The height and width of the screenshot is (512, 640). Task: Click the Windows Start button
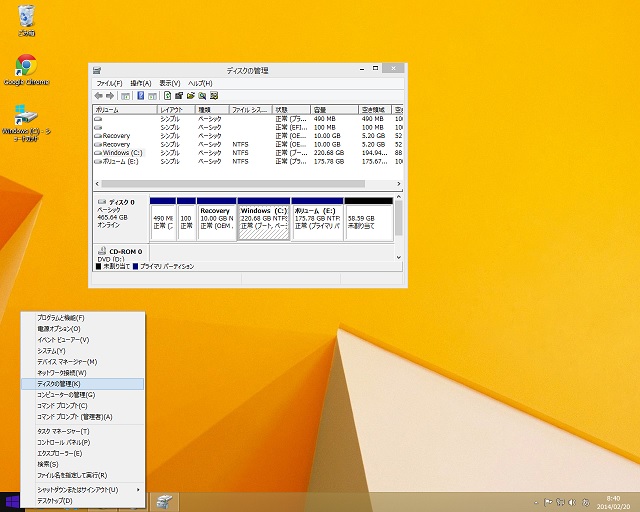coord(13,501)
